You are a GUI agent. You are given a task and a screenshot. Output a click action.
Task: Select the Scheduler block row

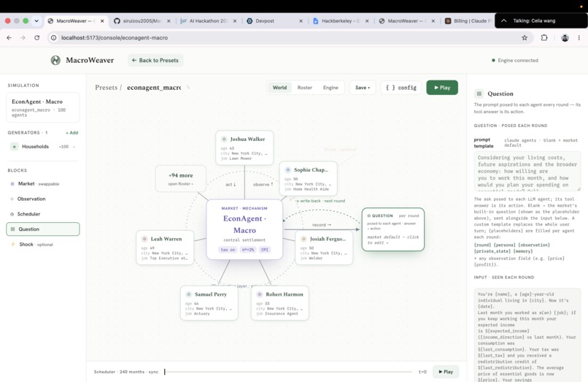point(43,214)
